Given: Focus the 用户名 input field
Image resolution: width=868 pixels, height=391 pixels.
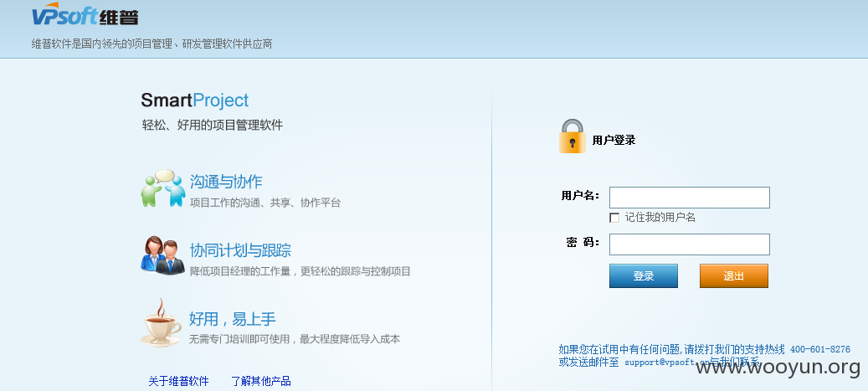Looking at the screenshot, I should click(689, 198).
